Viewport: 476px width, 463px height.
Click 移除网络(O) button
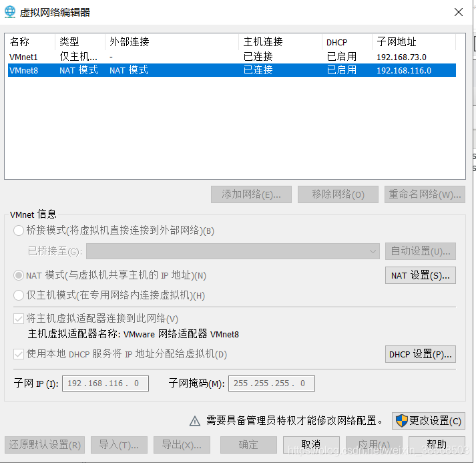tap(338, 194)
